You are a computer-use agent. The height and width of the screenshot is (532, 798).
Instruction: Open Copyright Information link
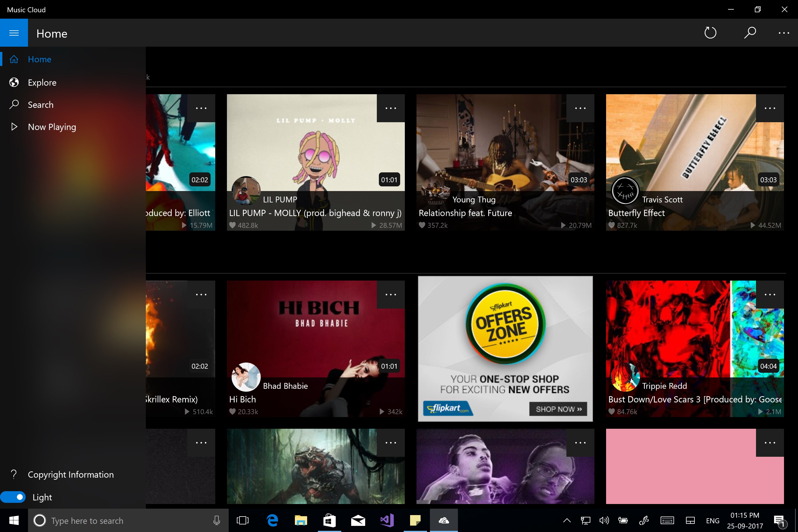[x=71, y=474]
